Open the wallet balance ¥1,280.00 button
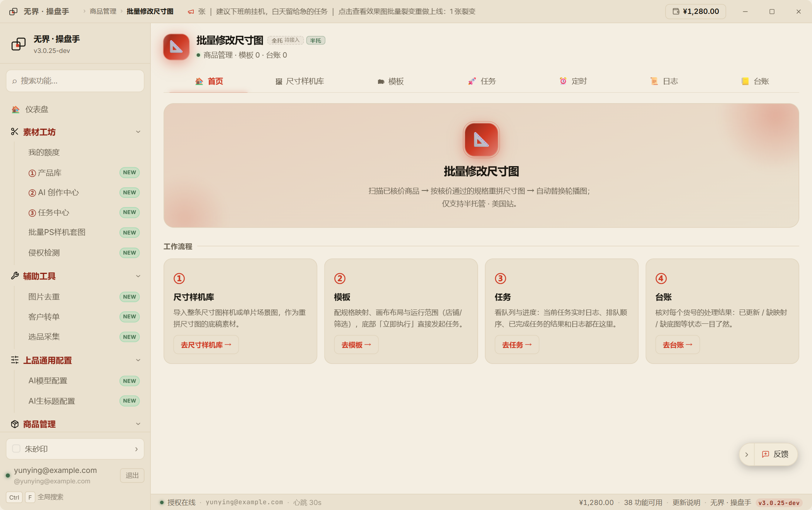 695,12
